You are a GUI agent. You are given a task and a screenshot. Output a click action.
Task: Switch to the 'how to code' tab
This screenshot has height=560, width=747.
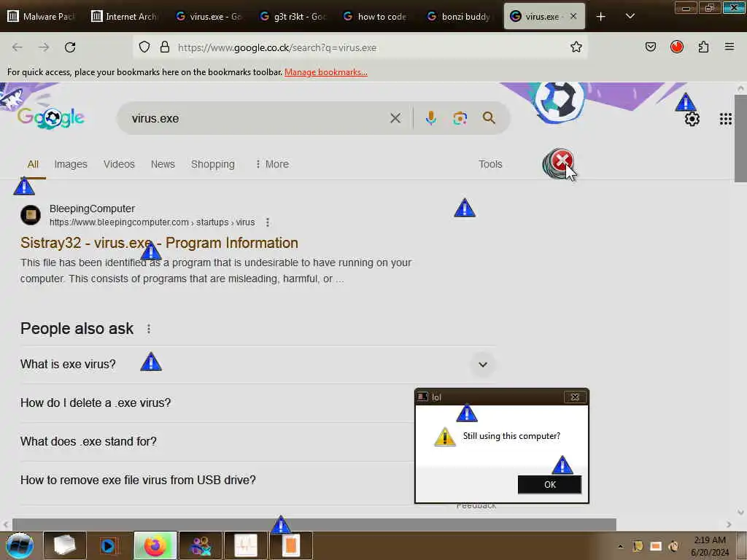pos(376,17)
